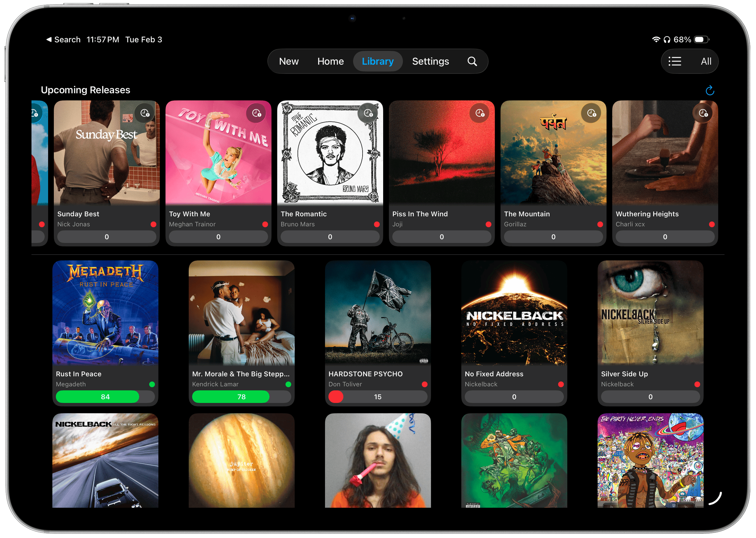Click reminder clock icon on Piss In The Wind
Viewport: 756px width, 538px height.
click(480, 113)
